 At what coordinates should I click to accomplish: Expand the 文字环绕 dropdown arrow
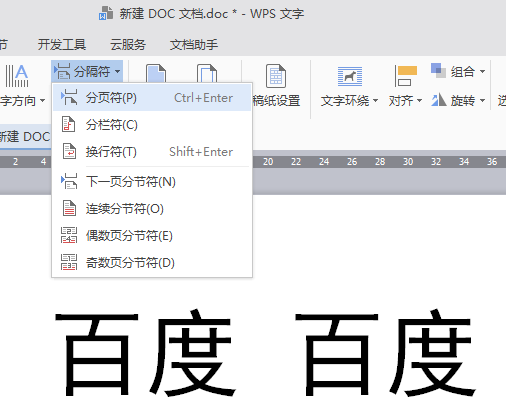click(x=376, y=100)
